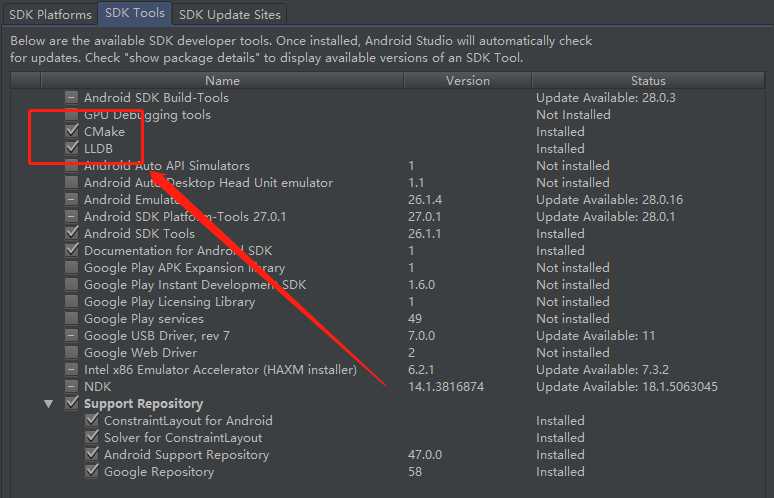
Task: Click the 'Update Available: 18.1.5063045' status
Action: pyautogui.click(x=627, y=387)
